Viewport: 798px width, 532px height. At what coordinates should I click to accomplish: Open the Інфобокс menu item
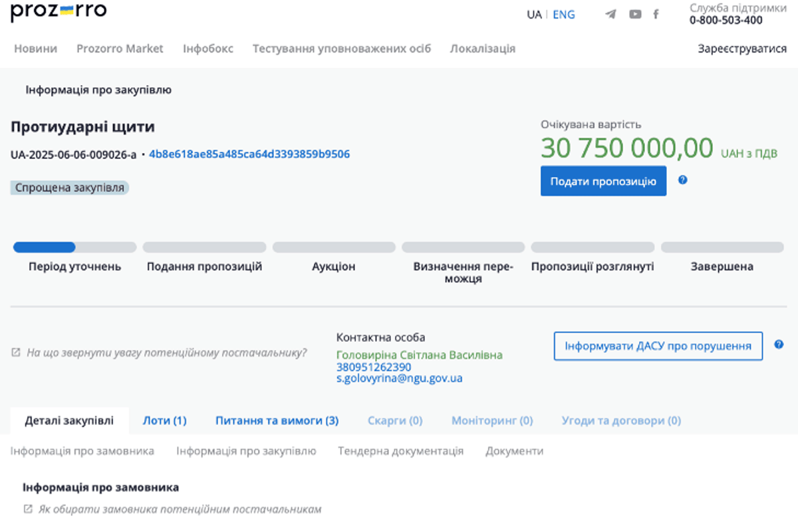[x=208, y=49]
